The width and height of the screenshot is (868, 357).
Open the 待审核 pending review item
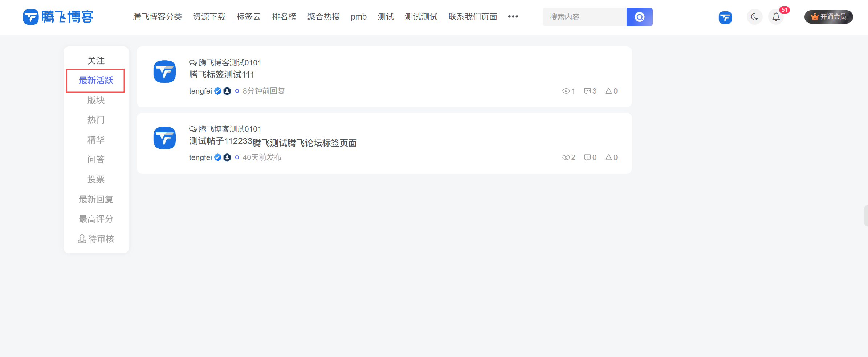point(96,239)
